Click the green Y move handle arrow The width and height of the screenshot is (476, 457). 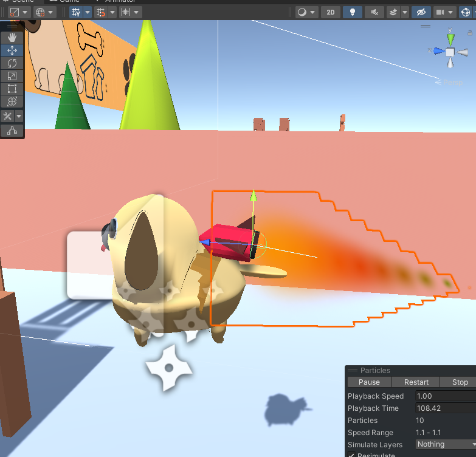point(254,196)
